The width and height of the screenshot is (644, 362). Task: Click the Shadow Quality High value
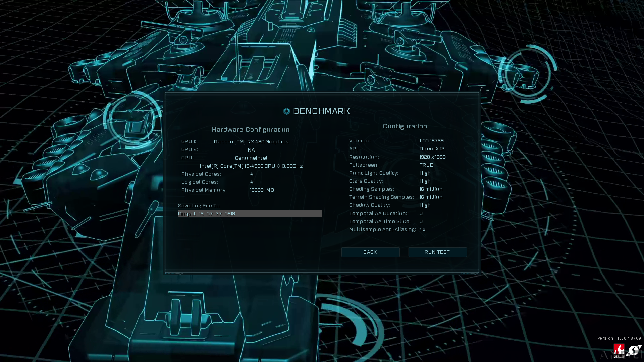pos(425,205)
